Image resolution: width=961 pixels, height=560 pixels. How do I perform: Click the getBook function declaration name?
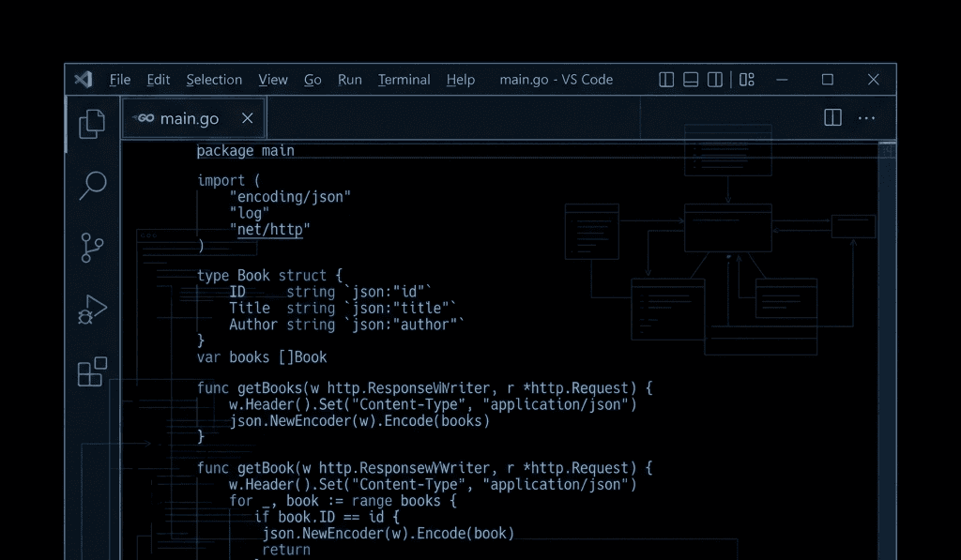pyautogui.click(x=266, y=468)
